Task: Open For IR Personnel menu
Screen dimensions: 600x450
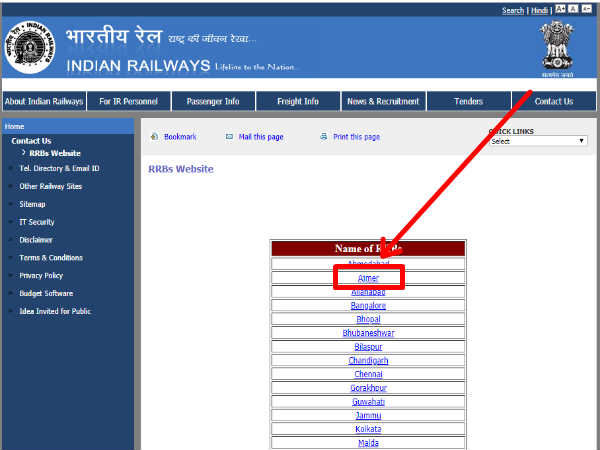Action: coord(129,101)
